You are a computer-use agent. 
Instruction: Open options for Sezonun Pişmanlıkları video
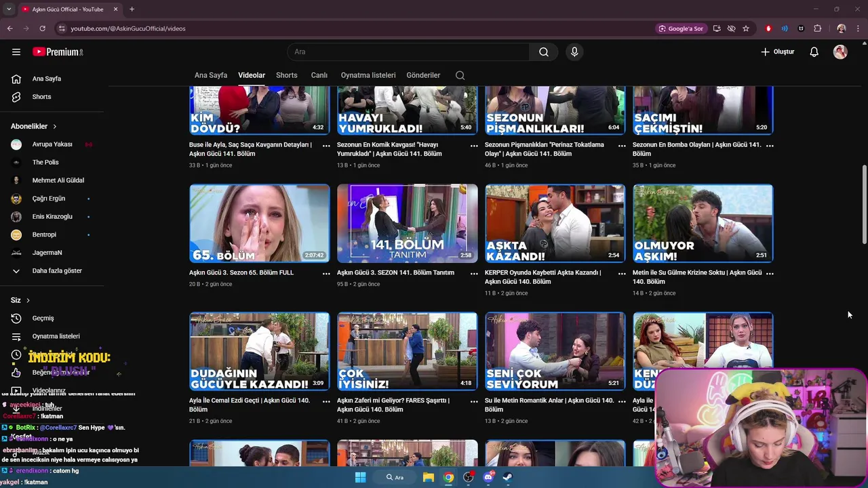(622, 146)
